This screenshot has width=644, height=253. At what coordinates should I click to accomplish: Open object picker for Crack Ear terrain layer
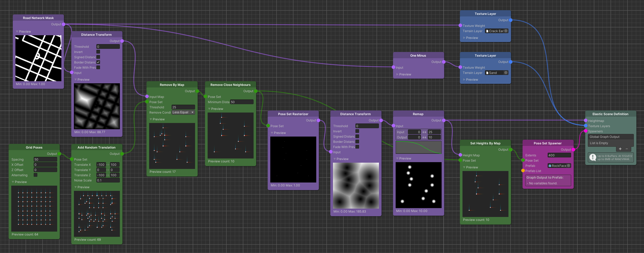pyautogui.click(x=506, y=31)
